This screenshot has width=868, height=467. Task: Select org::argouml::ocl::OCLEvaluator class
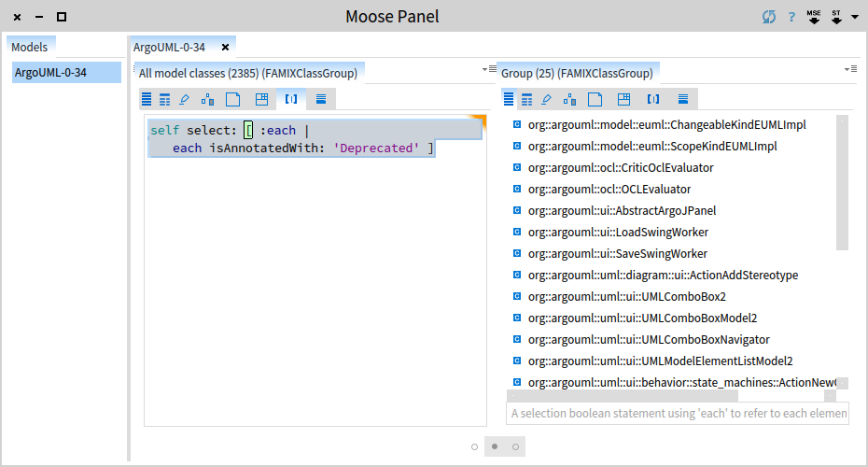[x=609, y=190]
